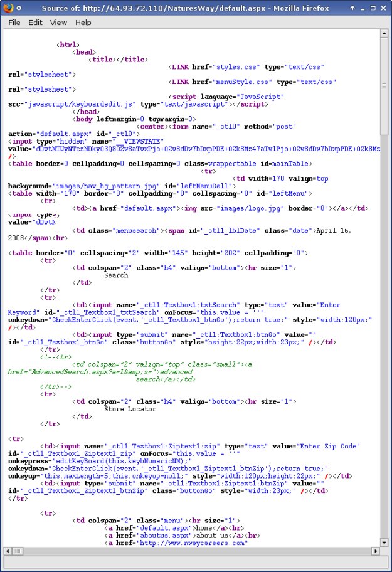The width and height of the screenshot is (392, 572).
Task: Click the "javascript/keyboardedit.js" source path
Action: pyautogui.click(x=80, y=104)
